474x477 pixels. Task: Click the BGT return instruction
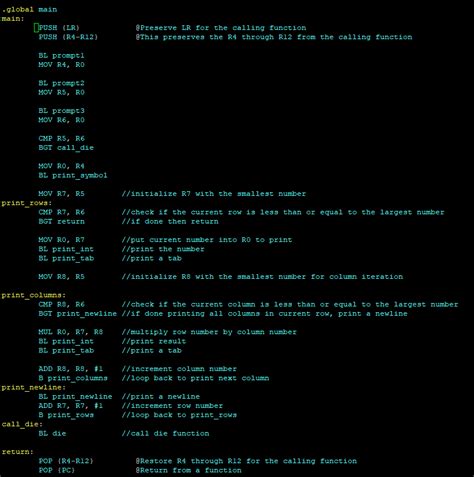pyautogui.click(x=61, y=221)
